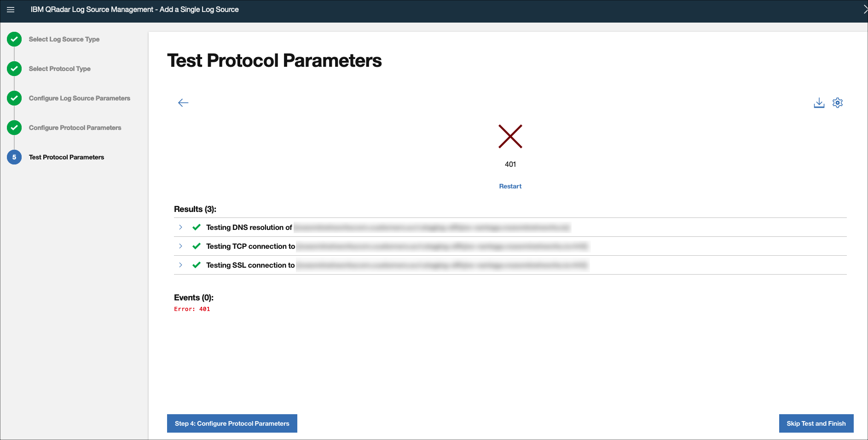Open the hamburger navigation menu
This screenshot has height=440, width=868.
click(x=11, y=10)
